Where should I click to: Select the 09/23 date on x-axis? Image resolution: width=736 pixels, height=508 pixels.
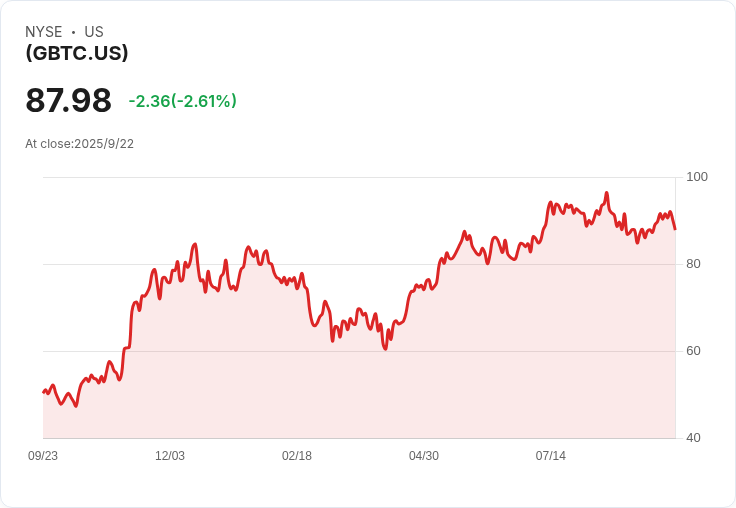pos(43,456)
